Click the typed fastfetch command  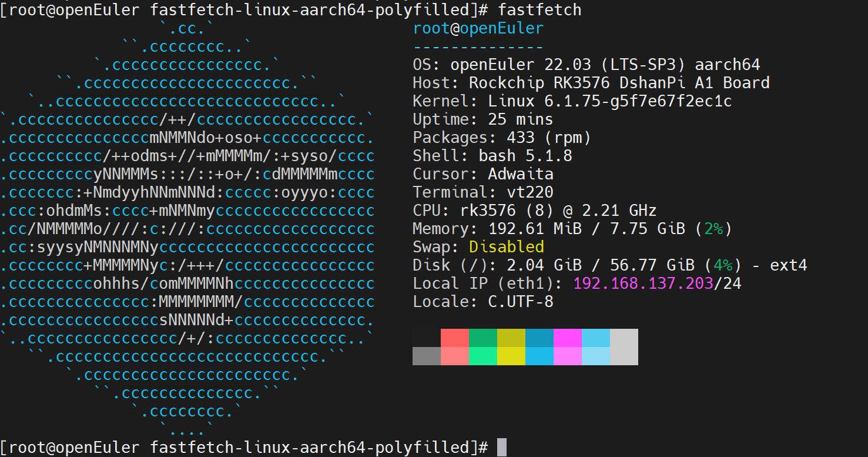click(539, 9)
